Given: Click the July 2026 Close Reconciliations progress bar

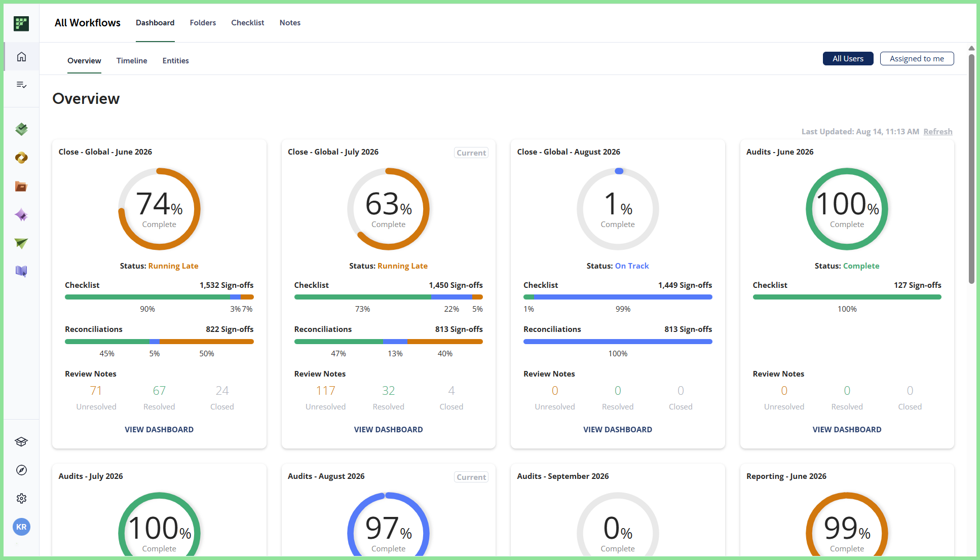Looking at the screenshot, I should 388,342.
